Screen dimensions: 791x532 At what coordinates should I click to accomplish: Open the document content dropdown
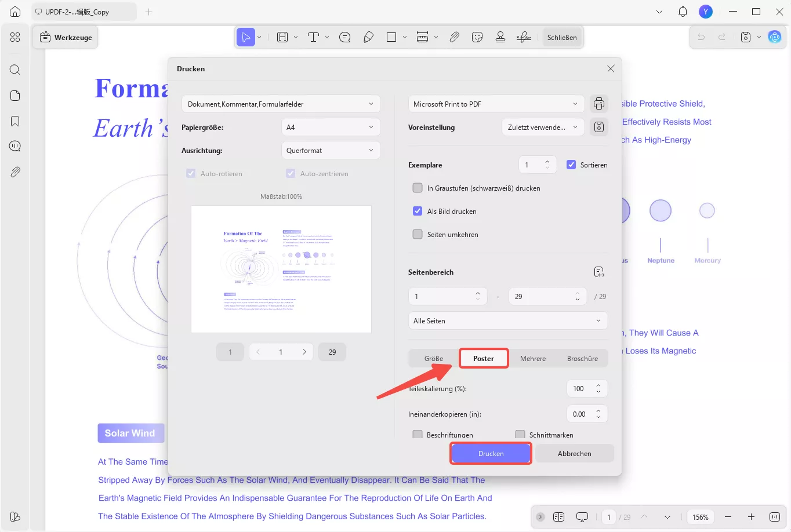click(x=281, y=104)
